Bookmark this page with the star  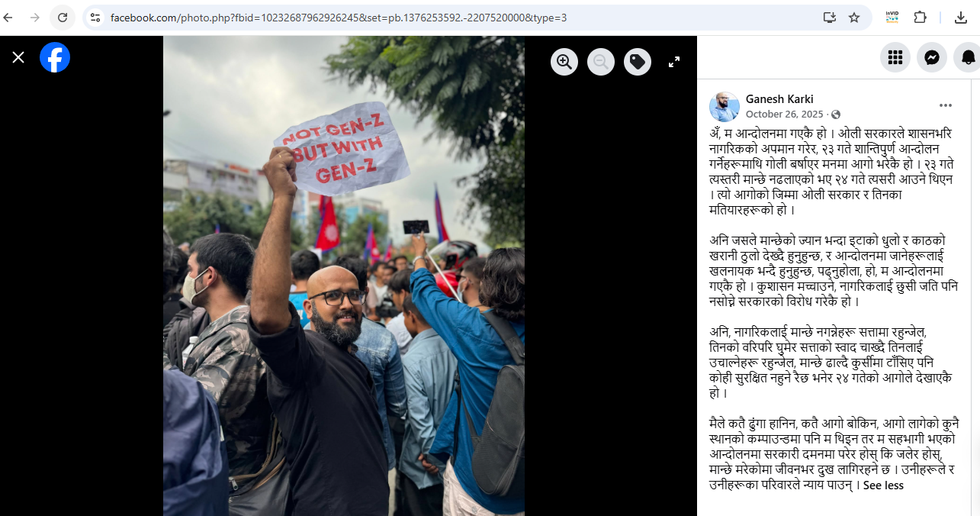pyautogui.click(x=854, y=17)
